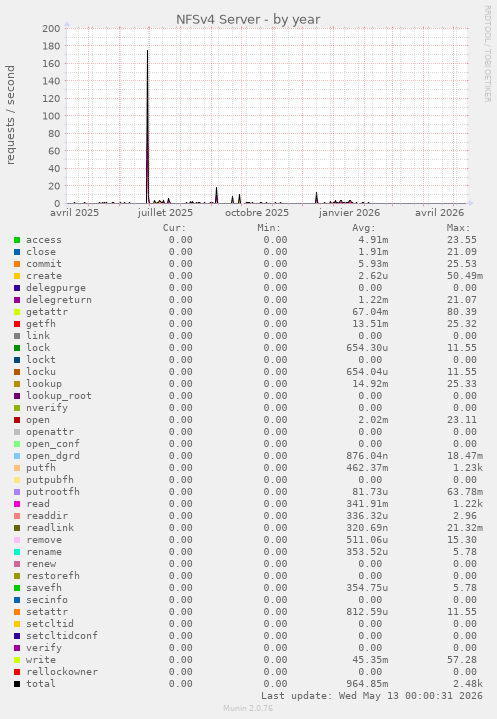The image size is (497, 719).
Task: Click the tall spike near juillet 2025
Action: point(147,127)
